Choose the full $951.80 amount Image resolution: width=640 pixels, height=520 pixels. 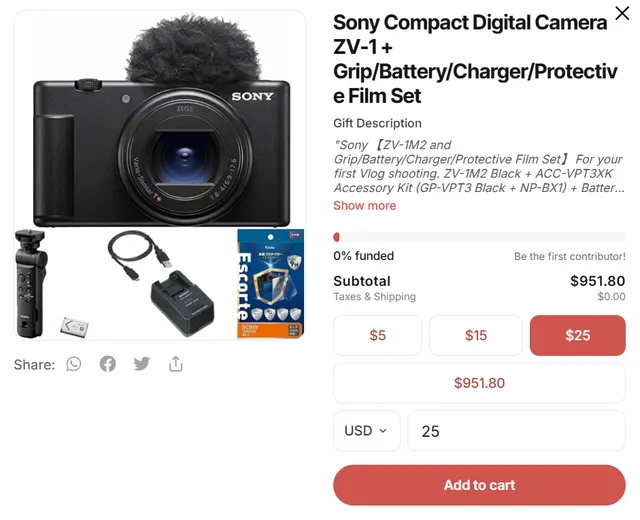[479, 383]
